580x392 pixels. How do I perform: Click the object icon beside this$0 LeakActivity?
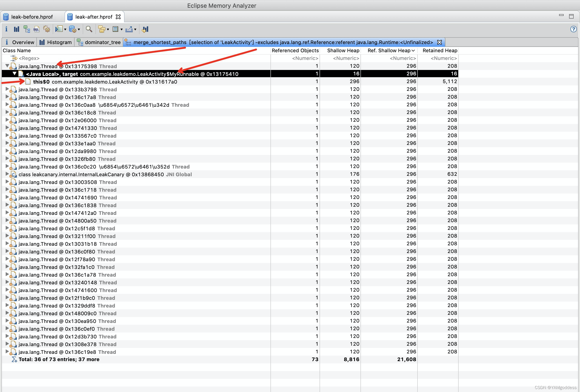28,82
